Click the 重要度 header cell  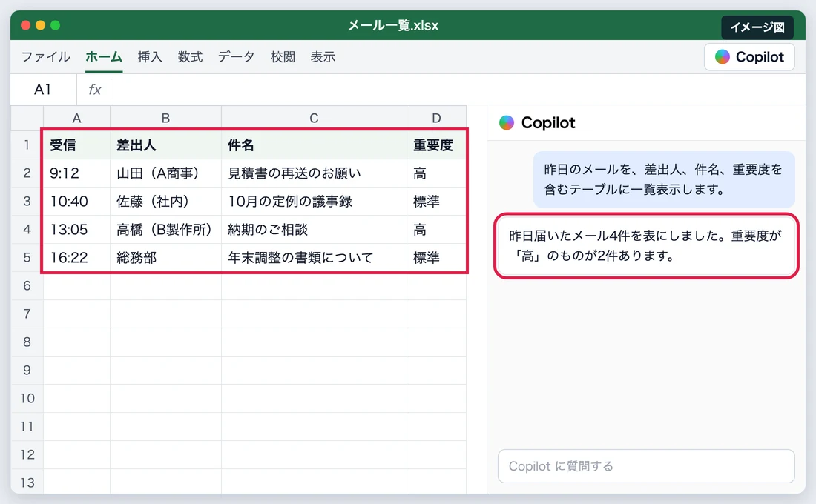click(x=436, y=145)
